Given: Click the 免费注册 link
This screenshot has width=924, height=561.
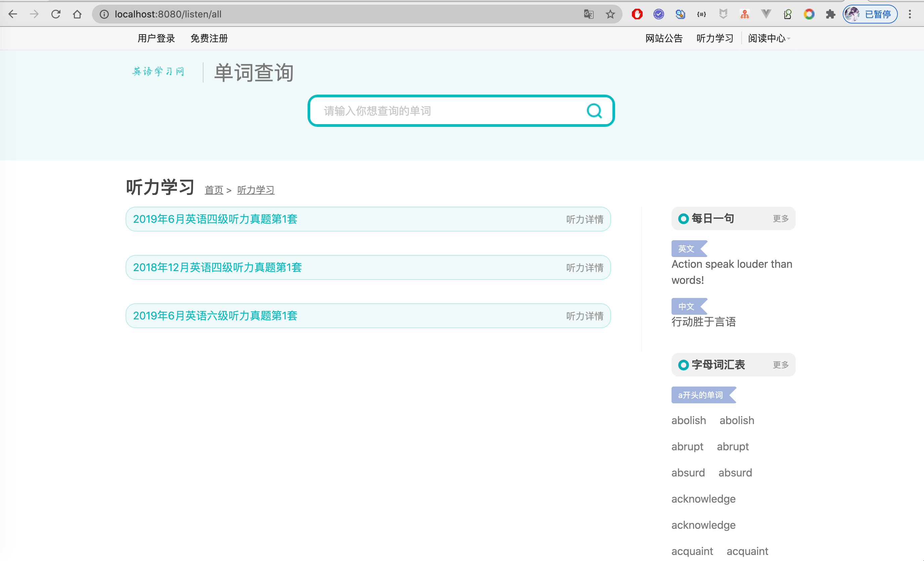Looking at the screenshot, I should pyautogui.click(x=209, y=38).
